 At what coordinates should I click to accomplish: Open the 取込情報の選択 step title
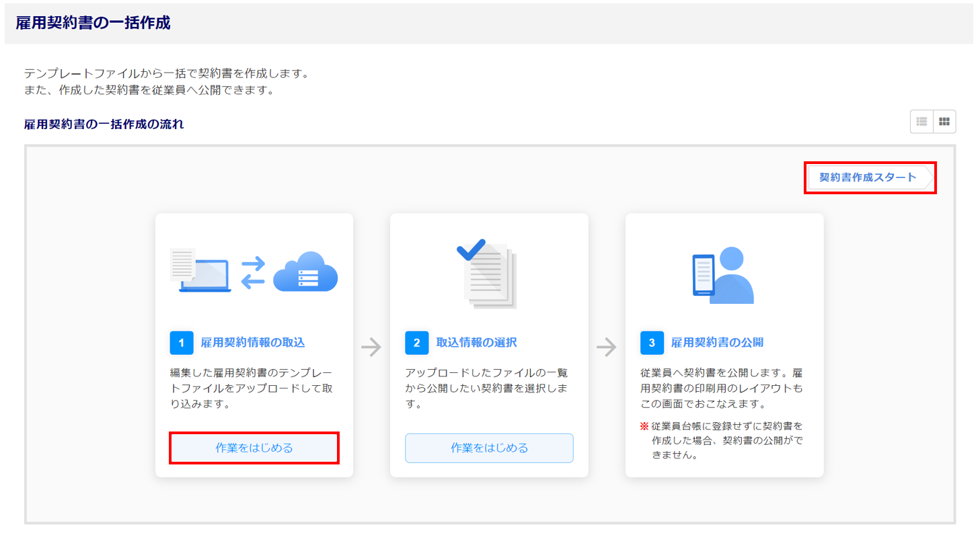point(476,343)
